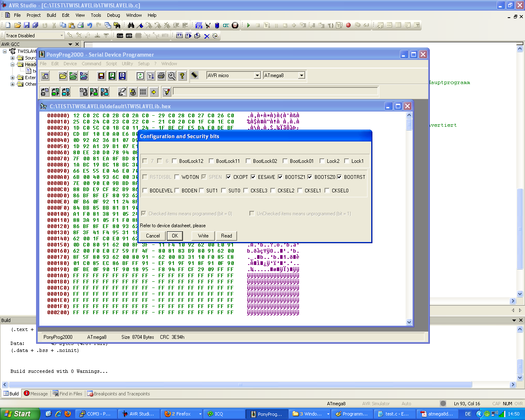Click green Save Program floppy icon
This screenshot has width=525, height=420.
point(112,76)
